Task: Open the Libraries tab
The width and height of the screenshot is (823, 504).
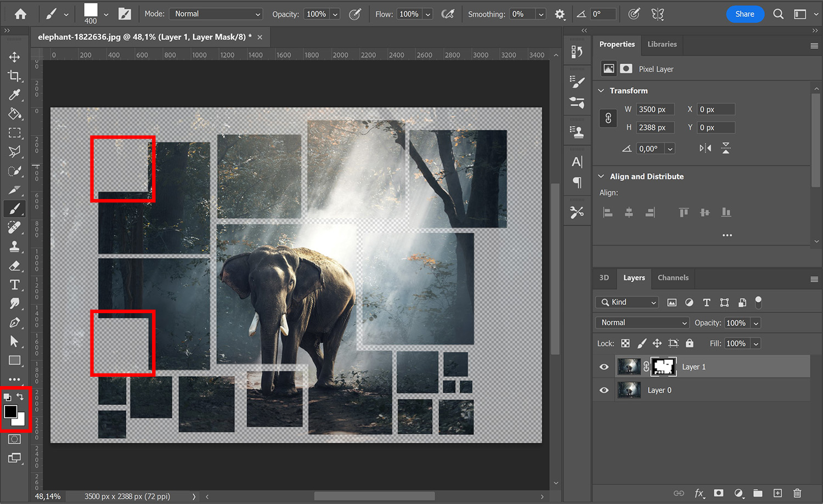Action: pos(662,44)
